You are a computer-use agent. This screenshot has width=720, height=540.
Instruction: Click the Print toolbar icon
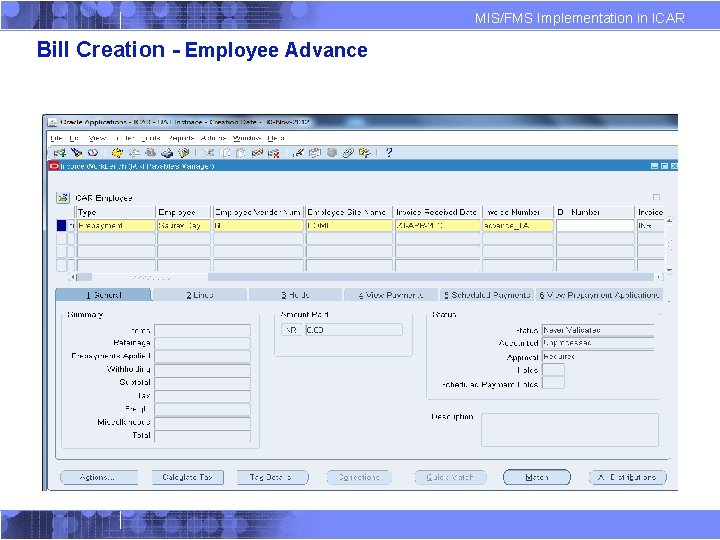click(x=167, y=153)
